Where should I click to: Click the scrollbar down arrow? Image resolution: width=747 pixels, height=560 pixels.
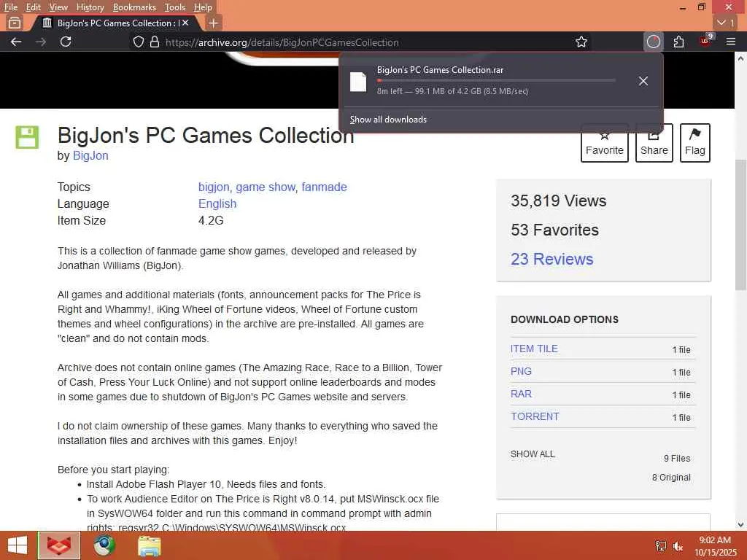pos(740,525)
